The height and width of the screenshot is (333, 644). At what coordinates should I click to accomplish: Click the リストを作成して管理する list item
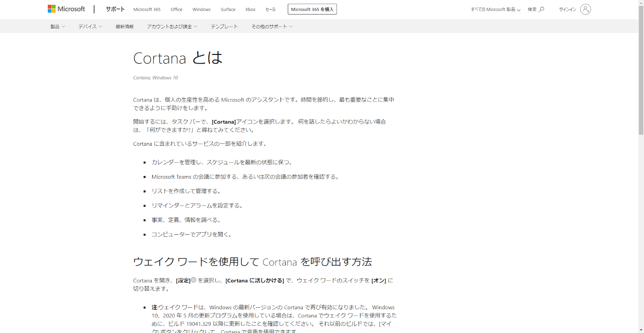click(186, 191)
